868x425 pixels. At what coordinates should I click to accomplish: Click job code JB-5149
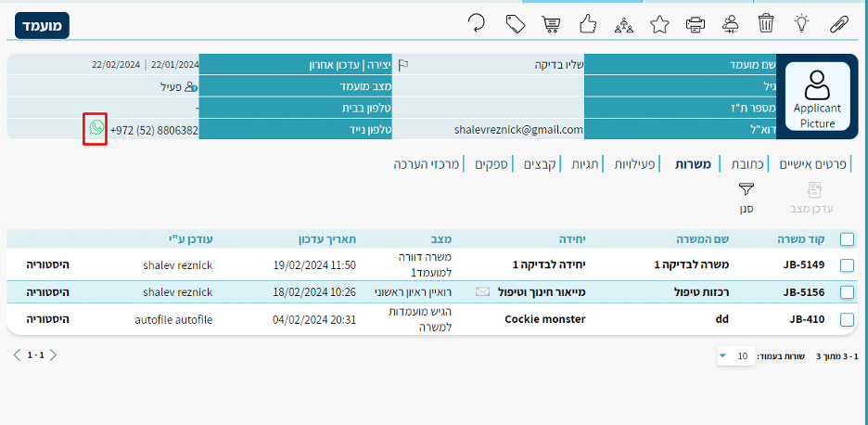804,264
